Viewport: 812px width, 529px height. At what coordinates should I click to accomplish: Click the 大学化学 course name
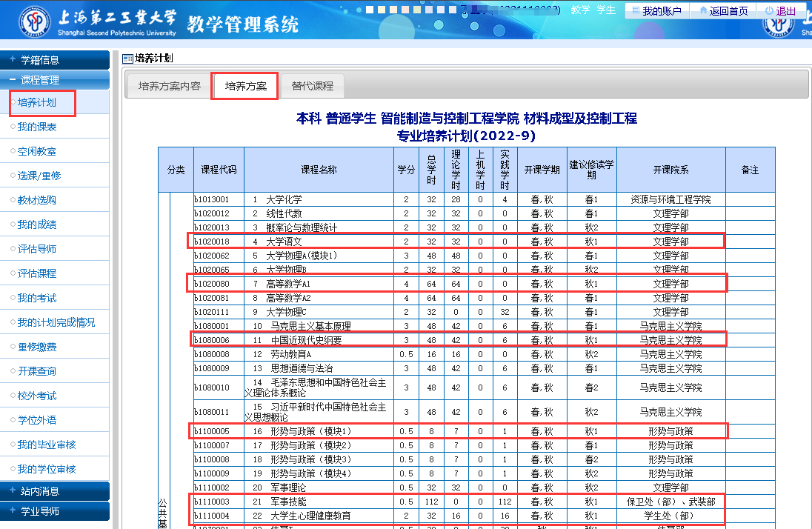(x=284, y=199)
